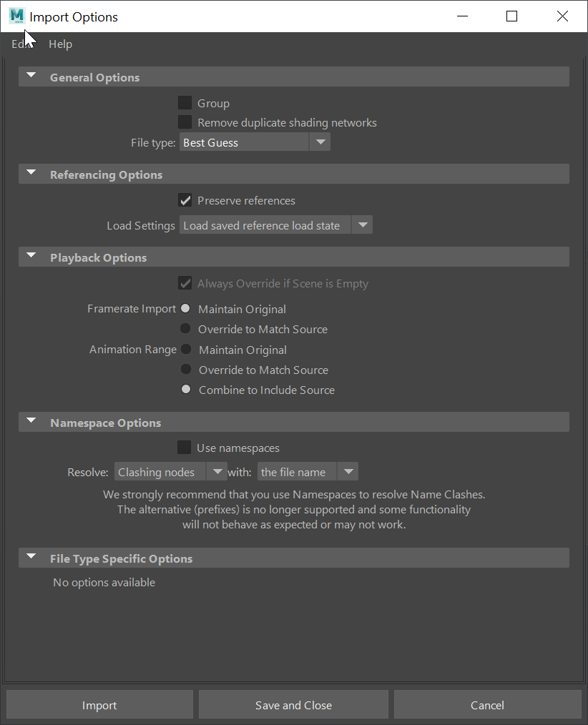Image resolution: width=588 pixels, height=725 pixels.
Task: Click the Import button
Action: click(99, 705)
